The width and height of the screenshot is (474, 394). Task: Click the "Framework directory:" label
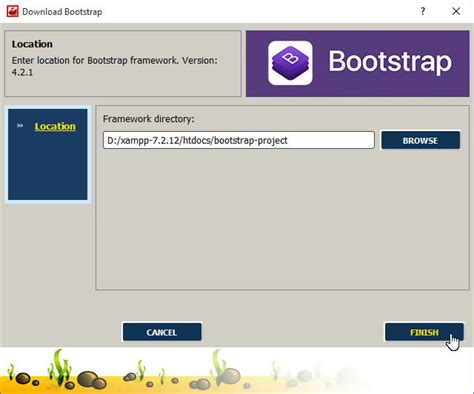(148, 119)
